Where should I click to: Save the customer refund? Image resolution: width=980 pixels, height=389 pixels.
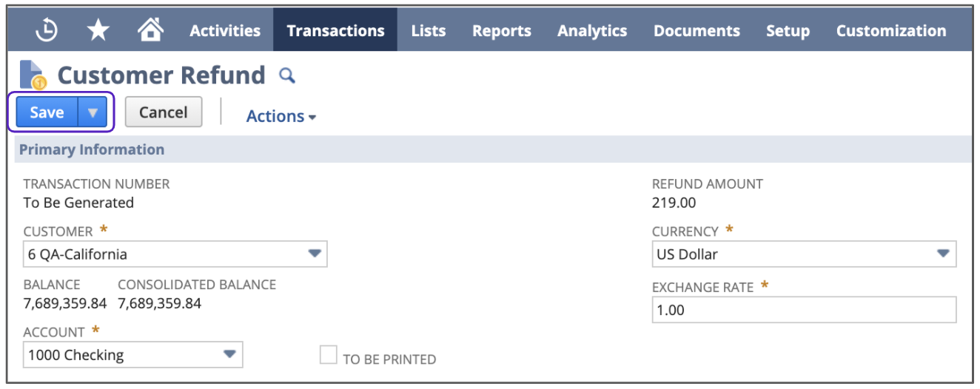point(47,112)
